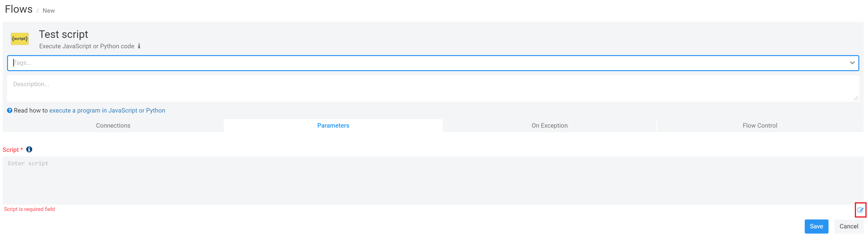Go to the Flow Control tab
868x239 pixels.
[x=760, y=126]
